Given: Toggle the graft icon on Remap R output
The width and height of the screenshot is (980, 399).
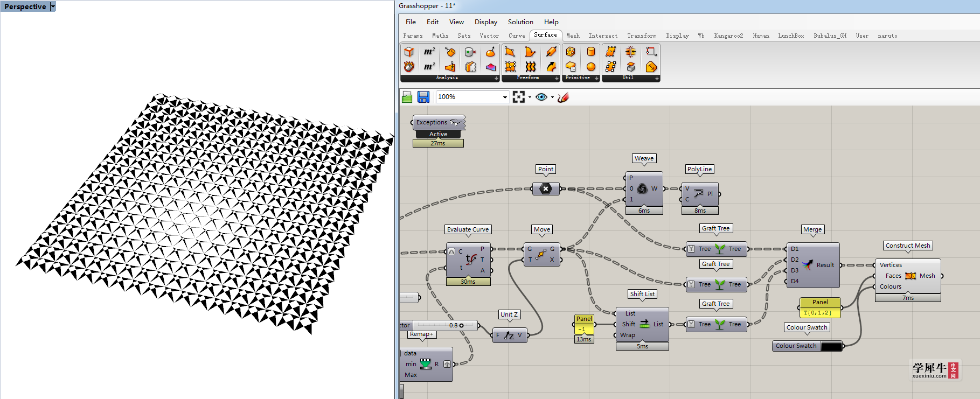Looking at the screenshot, I should pyautogui.click(x=447, y=364).
